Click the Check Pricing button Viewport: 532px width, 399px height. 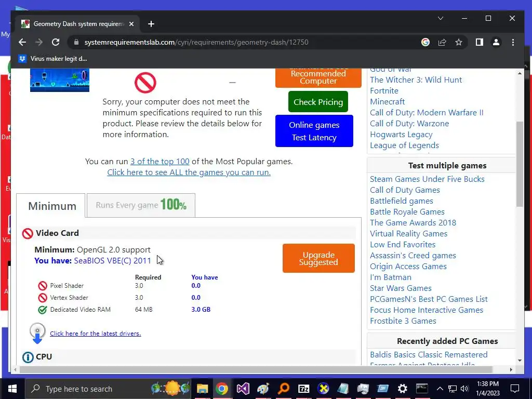pos(318,102)
